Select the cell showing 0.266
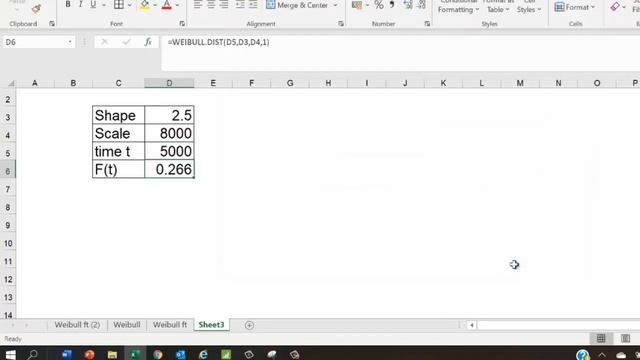The height and width of the screenshot is (360, 640). (169, 169)
